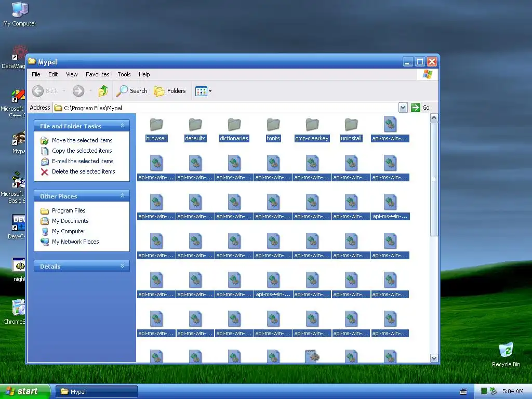Select the api-ms-win file beside uninstall folder
The image size is (532, 399).
pyautogui.click(x=390, y=129)
